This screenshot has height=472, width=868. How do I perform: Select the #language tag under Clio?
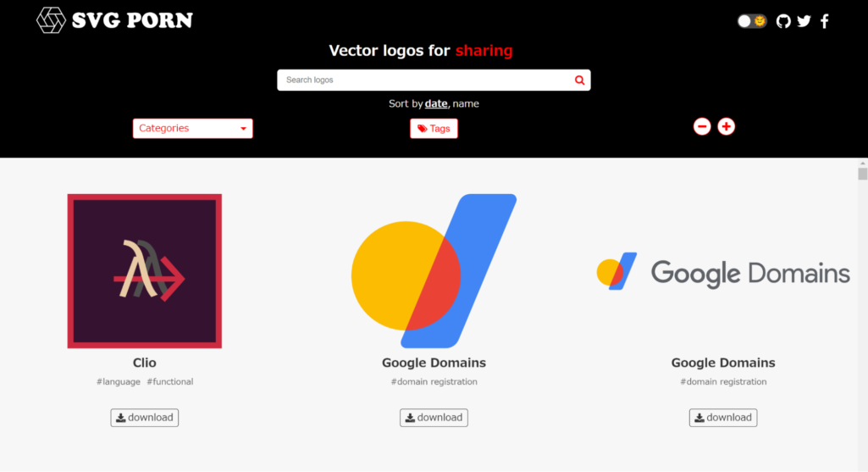(119, 381)
